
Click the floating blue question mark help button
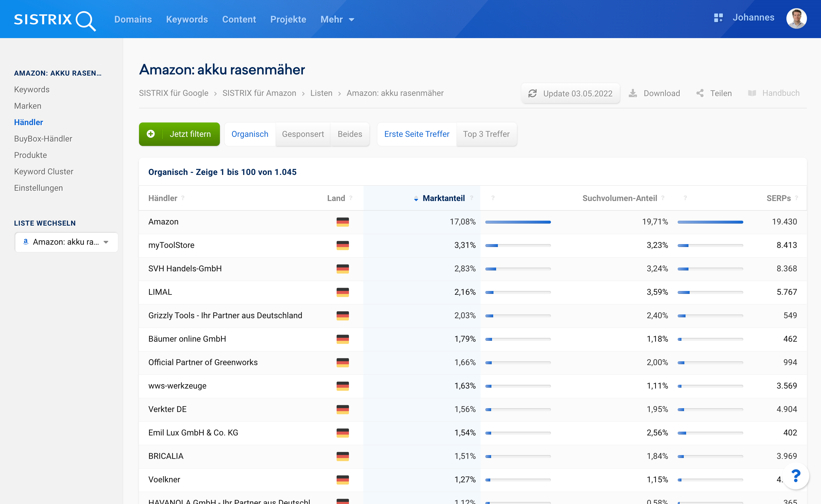[796, 476]
